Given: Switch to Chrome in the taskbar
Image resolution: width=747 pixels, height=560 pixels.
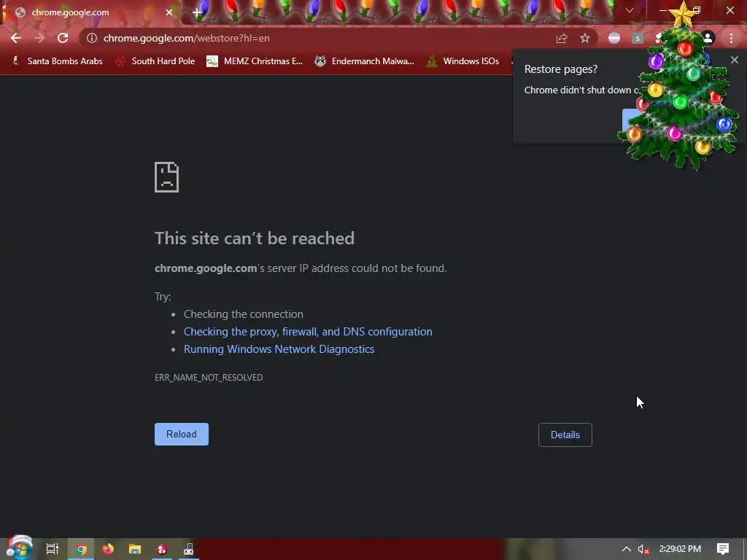Looking at the screenshot, I should coord(81,549).
